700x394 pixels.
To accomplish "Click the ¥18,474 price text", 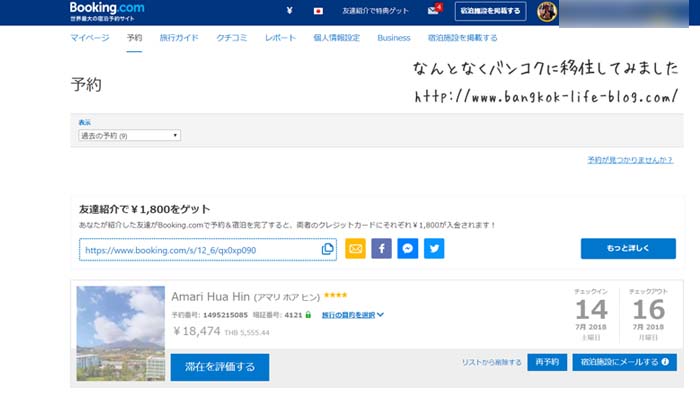I will [x=196, y=331].
